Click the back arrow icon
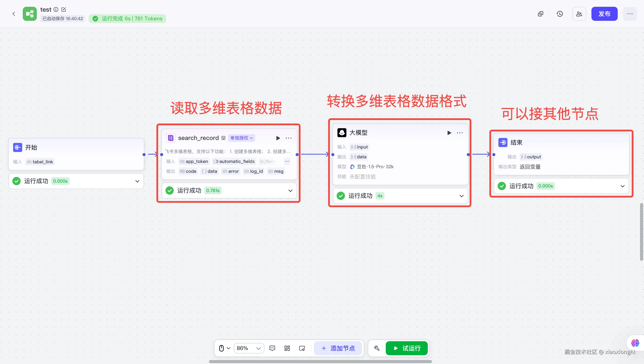The width and height of the screenshot is (644, 364). pyautogui.click(x=14, y=14)
